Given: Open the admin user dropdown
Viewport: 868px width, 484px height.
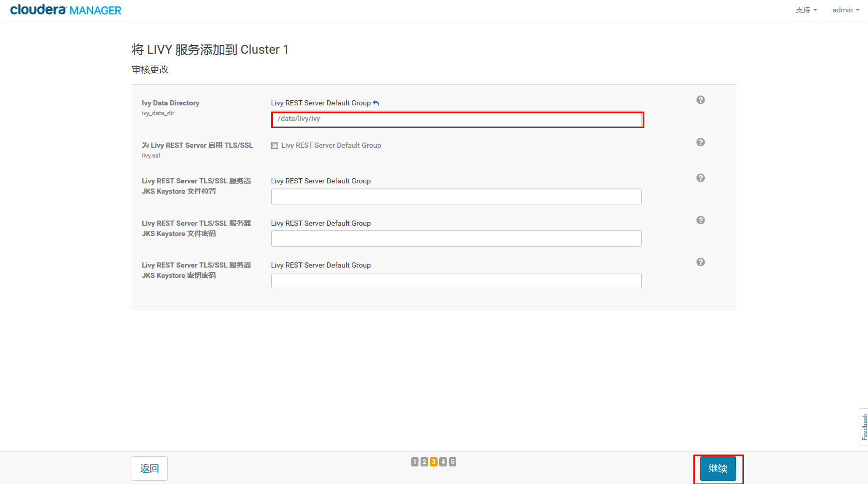Looking at the screenshot, I should pos(846,10).
